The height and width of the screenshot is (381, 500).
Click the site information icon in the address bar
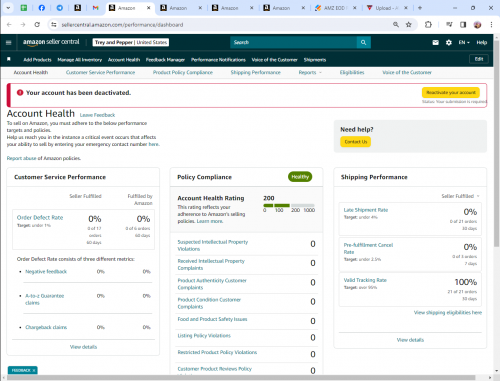click(54, 24)
